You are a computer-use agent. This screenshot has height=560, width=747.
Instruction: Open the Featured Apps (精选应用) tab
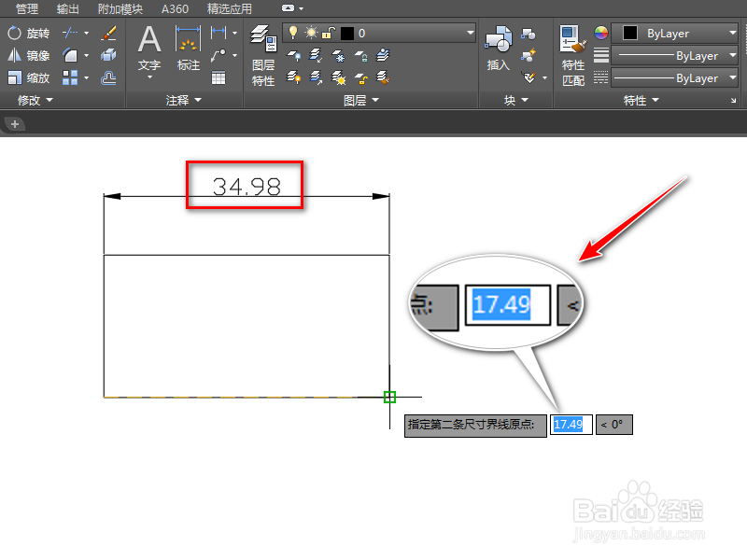(x=229, y=8)
